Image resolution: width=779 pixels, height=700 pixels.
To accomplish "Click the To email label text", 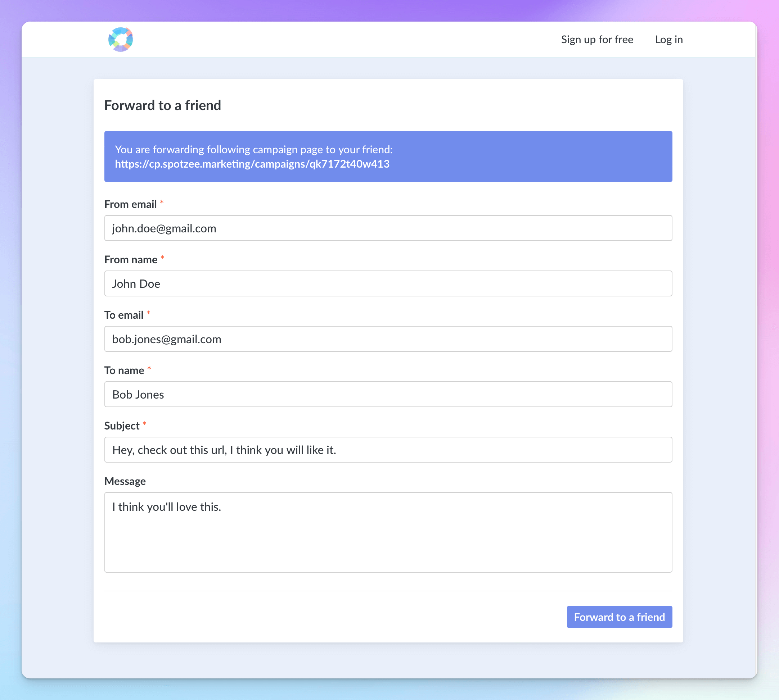I will coord(124,315).
